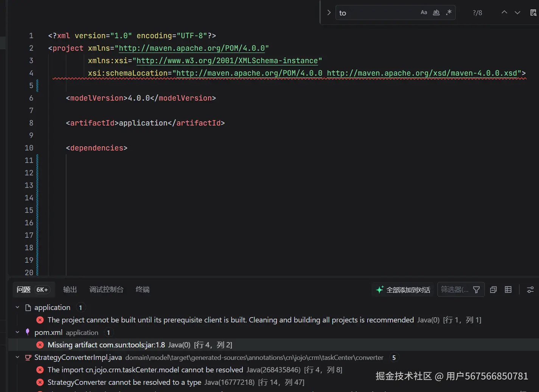Click the Java file icon beside StrategyConverterImpl.java
539x392 pixels.
pos(28,357)
